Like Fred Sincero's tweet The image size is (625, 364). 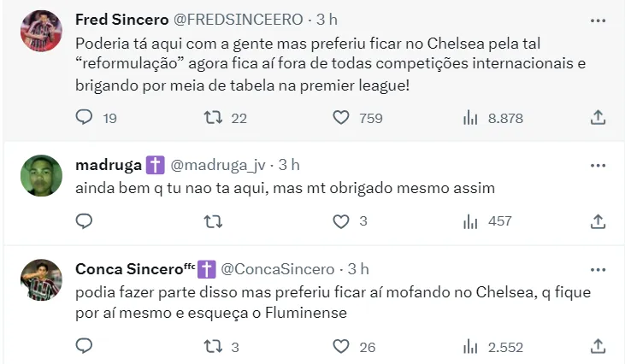tap(341, 118)
